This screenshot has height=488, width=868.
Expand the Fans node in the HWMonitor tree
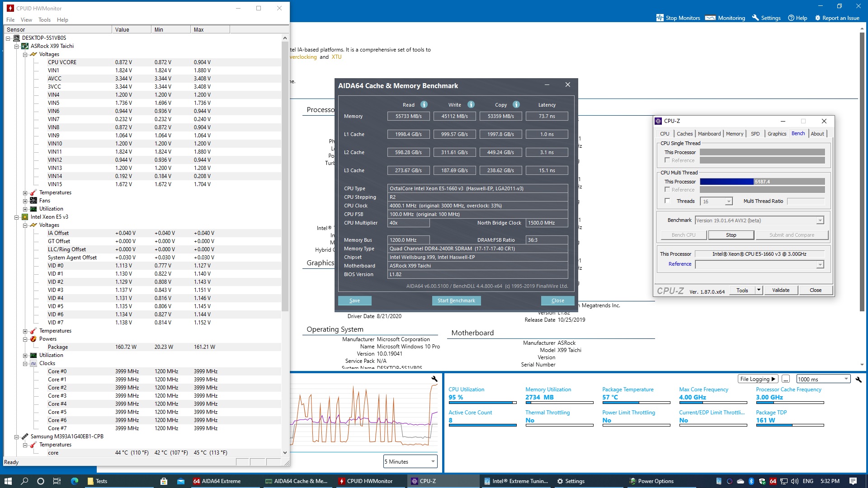pos(25,201)
